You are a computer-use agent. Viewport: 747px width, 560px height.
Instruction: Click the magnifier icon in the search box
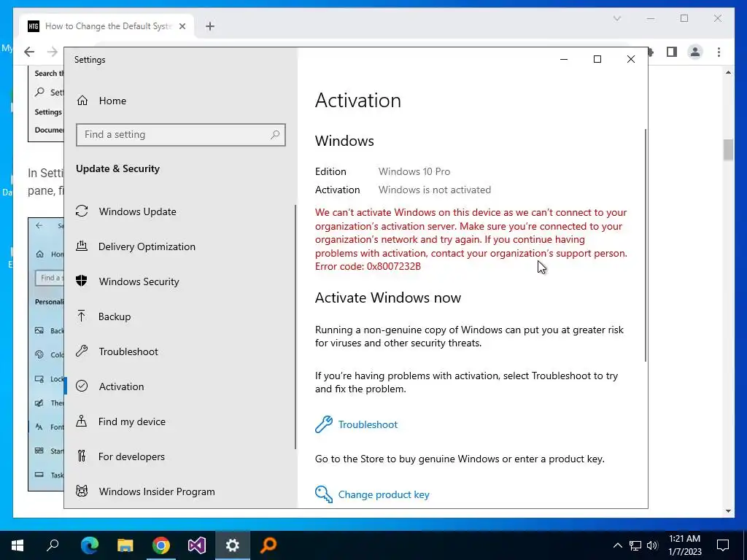(275, 135)
